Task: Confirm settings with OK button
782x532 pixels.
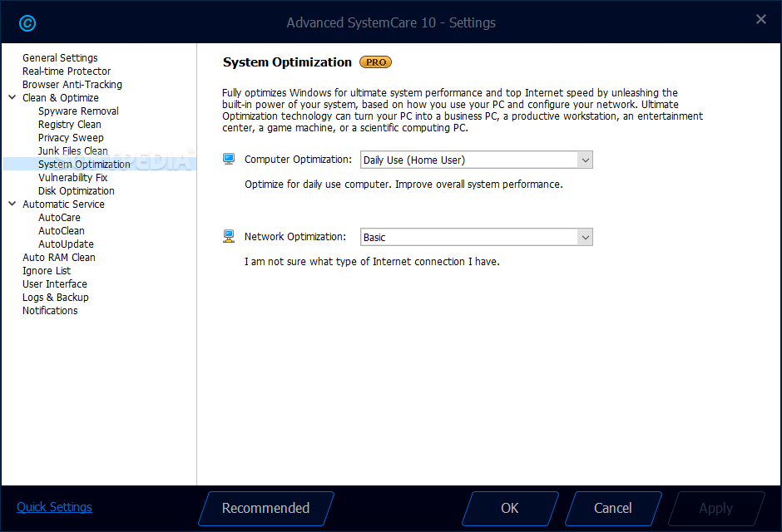Action: click(x=510, y=509)
